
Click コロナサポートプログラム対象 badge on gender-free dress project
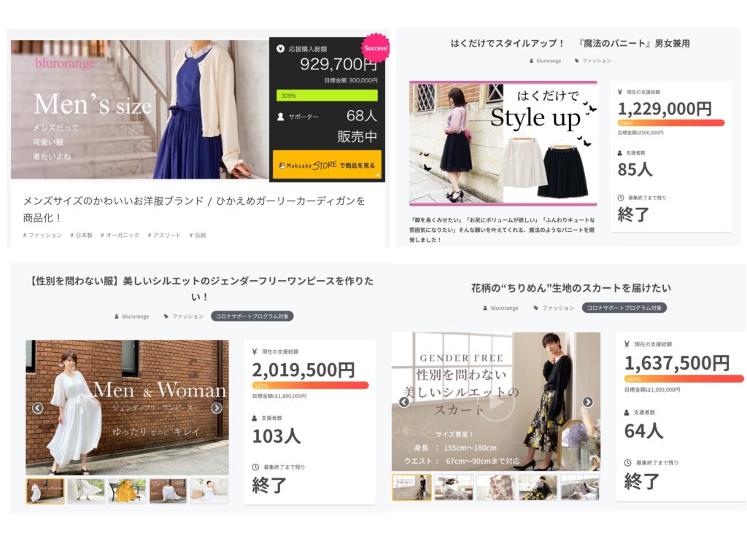(252, 316)
